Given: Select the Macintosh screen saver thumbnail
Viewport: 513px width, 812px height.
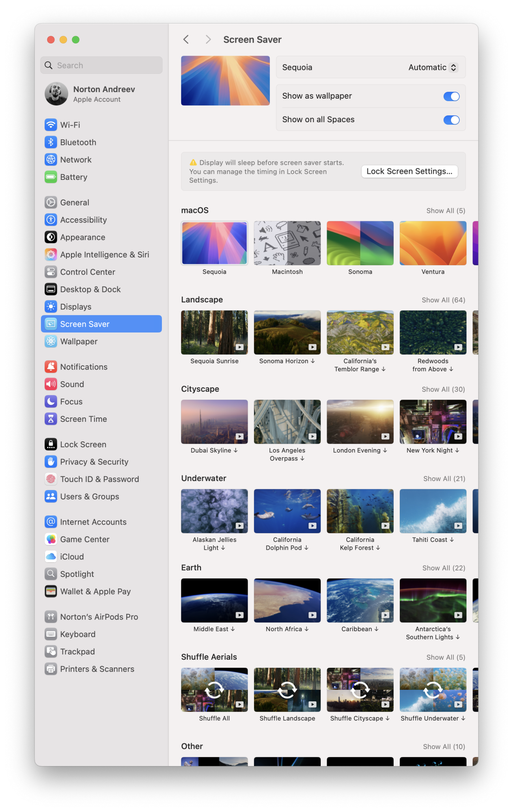Looking at the screenshot, I should pyautogui.click(x=287, y=243).
